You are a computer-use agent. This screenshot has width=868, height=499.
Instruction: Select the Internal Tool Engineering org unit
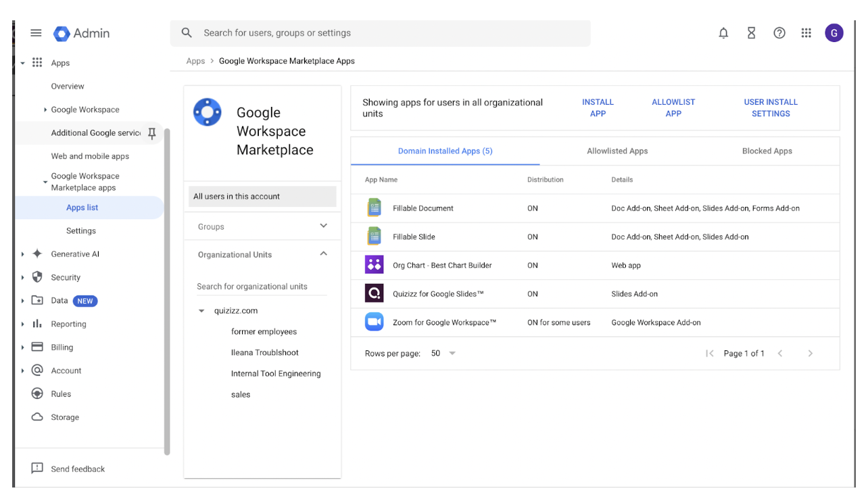(276, 373)
